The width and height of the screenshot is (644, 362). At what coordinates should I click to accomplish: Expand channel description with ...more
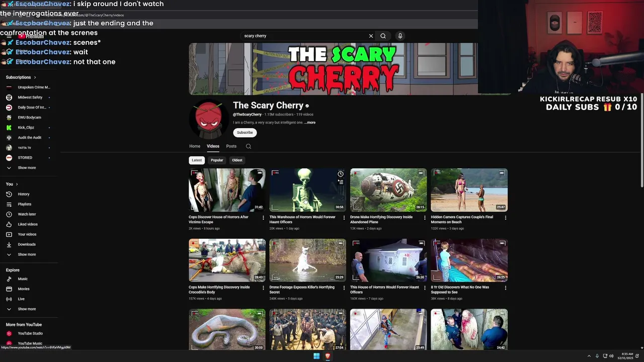(x=310, y=123)
